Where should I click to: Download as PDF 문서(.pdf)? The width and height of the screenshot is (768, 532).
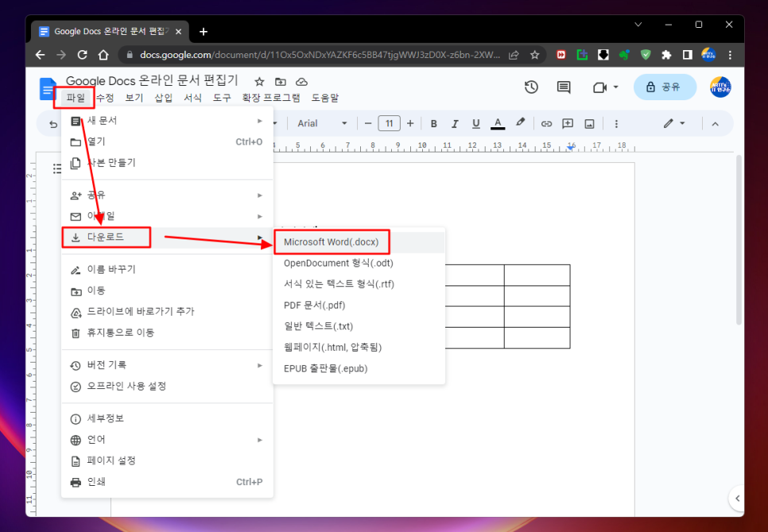[x=359, y=305]
